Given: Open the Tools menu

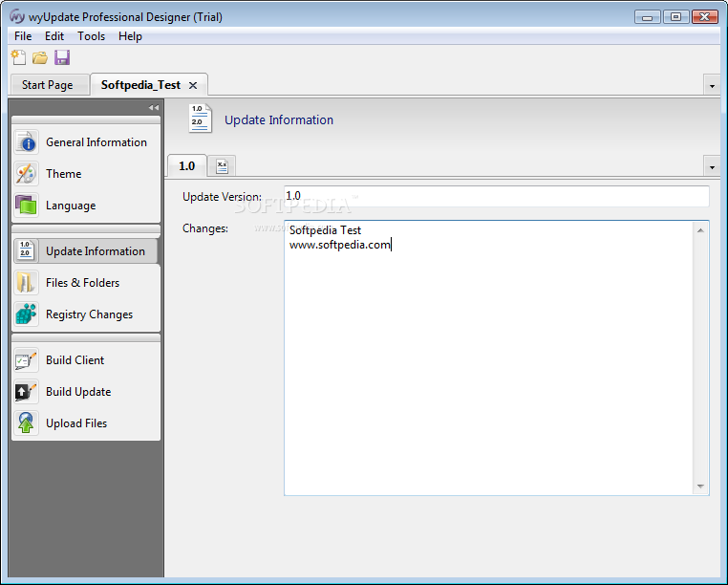Looking at the screenshot, I should (x=91, y=36).
